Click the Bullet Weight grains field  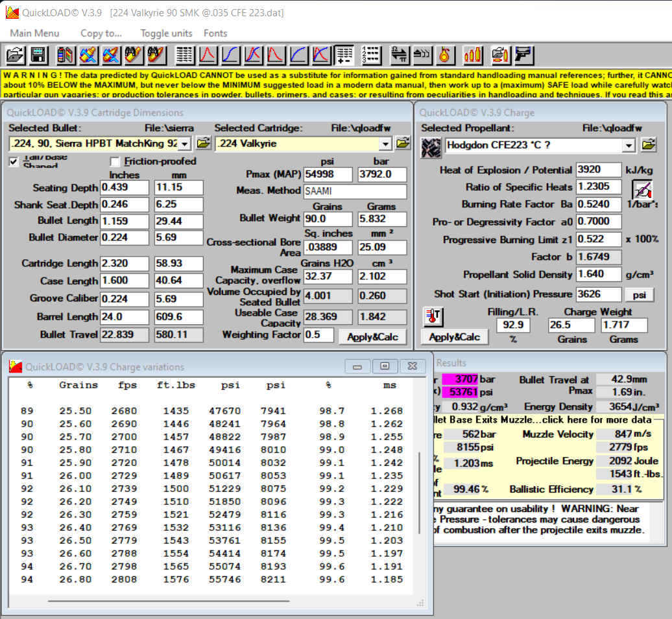pyautogui.click(x=328, y=219)
